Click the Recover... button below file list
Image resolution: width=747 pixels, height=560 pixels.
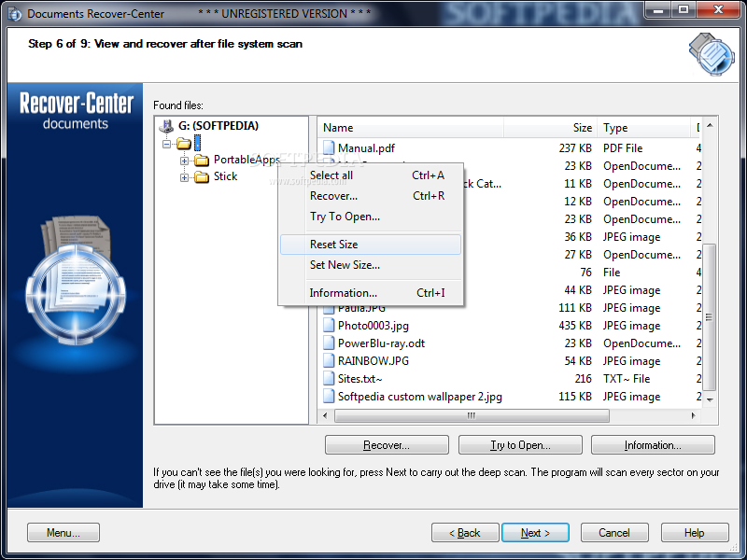(x=387, y=445)
